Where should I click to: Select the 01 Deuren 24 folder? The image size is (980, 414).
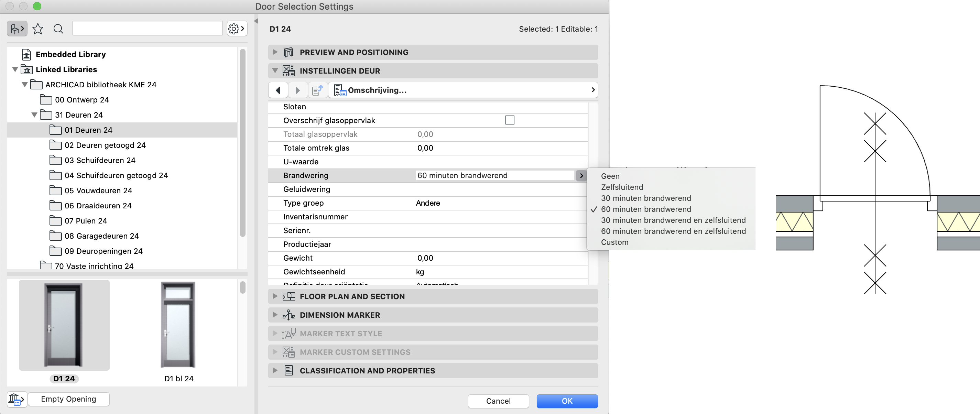pyautogui.click(x=122, y=130)
